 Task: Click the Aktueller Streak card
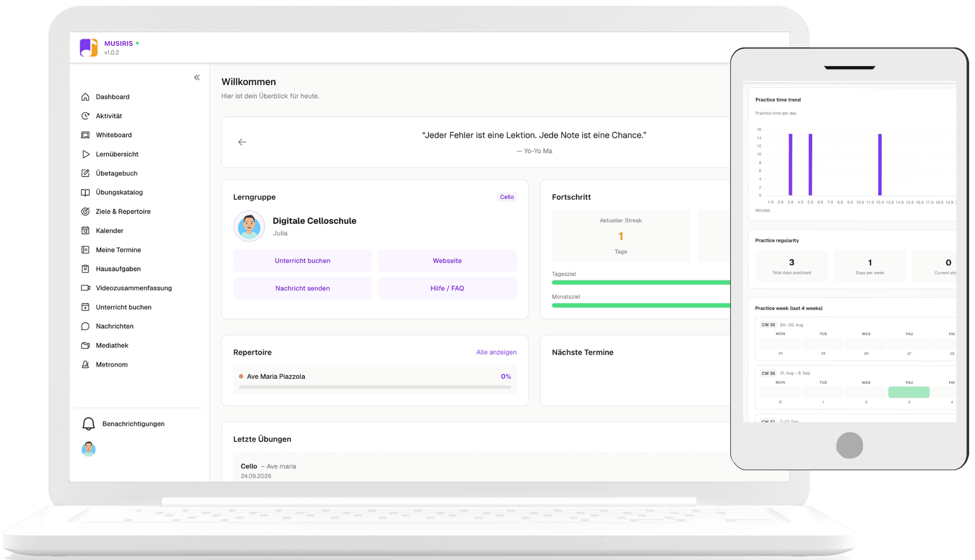pyautogui.click(x=621, y=236)
